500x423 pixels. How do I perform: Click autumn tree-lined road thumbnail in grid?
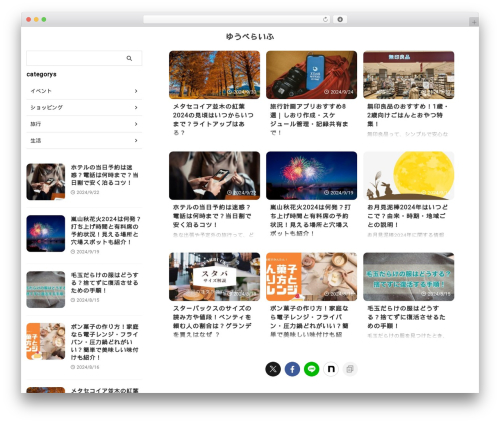click(x=214, y=75)
